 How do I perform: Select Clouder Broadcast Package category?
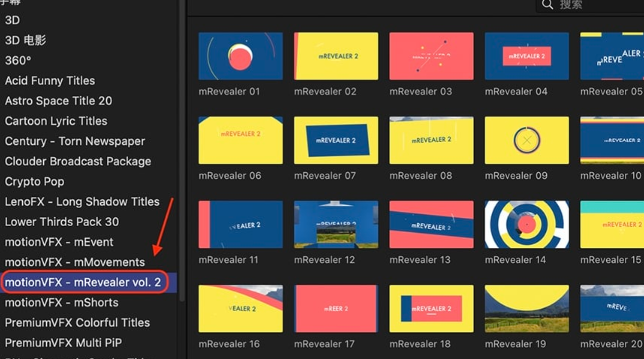78,161
